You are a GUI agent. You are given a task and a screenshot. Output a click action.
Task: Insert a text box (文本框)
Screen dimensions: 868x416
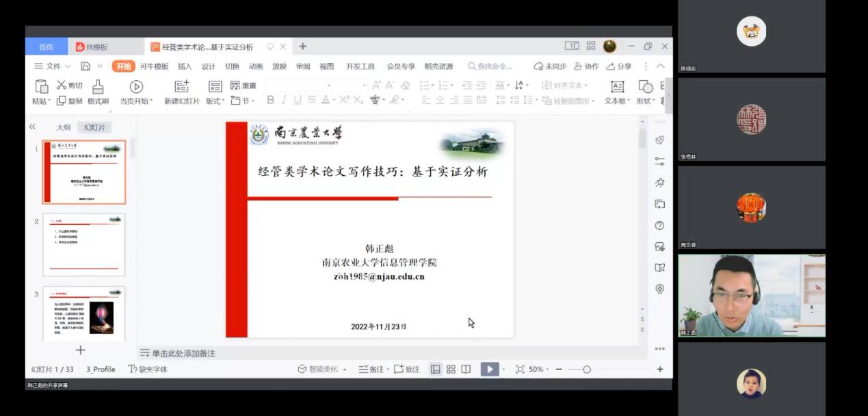[617, 86]
